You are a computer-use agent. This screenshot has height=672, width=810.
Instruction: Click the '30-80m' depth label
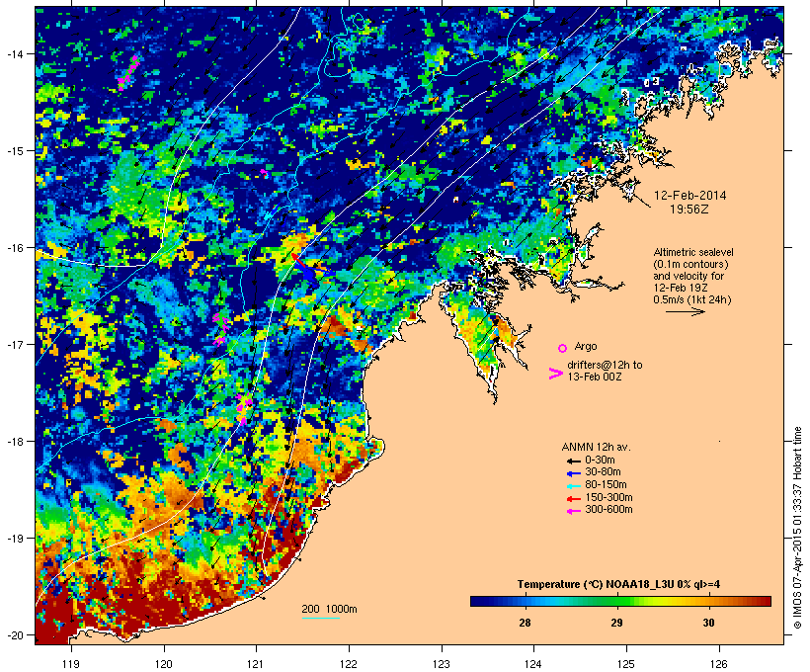click(603, 472)
